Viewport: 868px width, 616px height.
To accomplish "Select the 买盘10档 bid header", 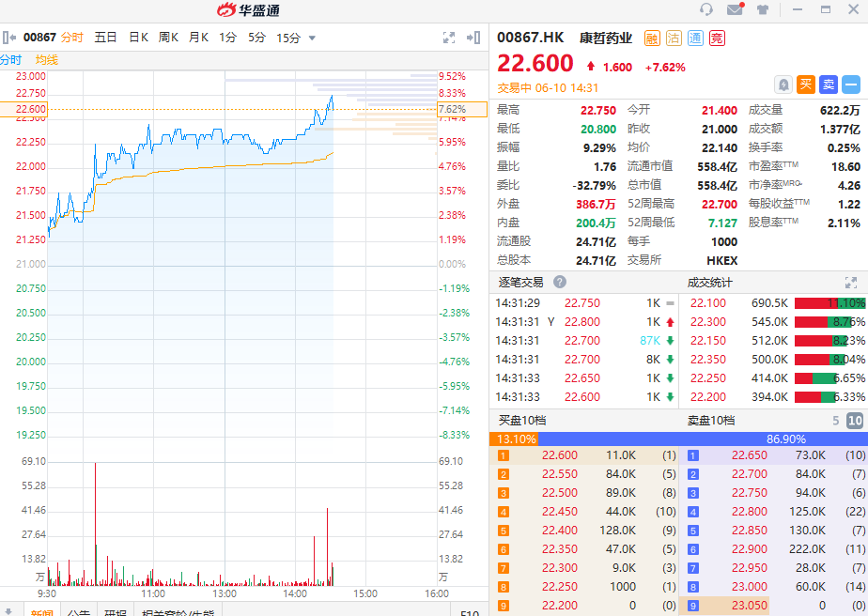I will click(x=522, y=421).
